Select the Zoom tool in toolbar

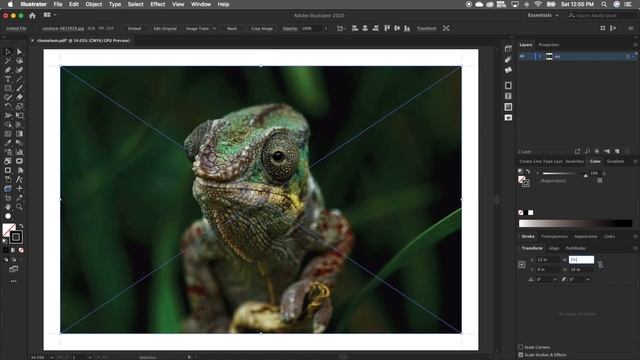tap(19, 207)
